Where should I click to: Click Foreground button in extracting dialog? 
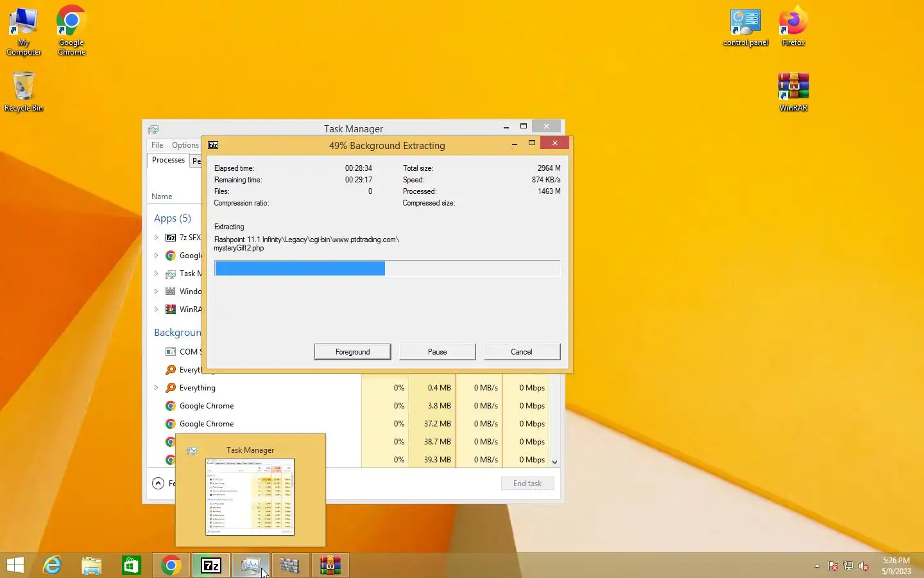point(352,352)
